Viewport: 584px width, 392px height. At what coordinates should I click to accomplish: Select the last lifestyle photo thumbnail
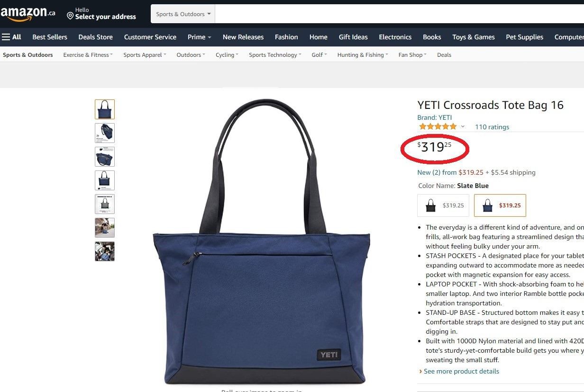(105, 251)
